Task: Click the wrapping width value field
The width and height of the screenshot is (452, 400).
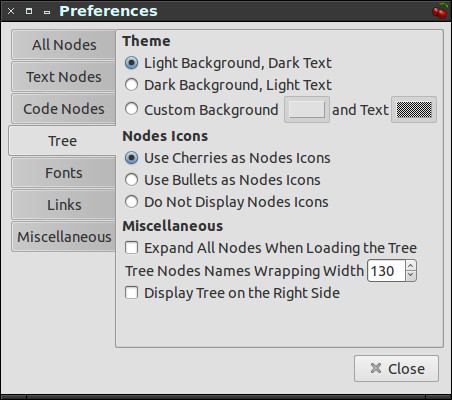Action: [386, 271]
